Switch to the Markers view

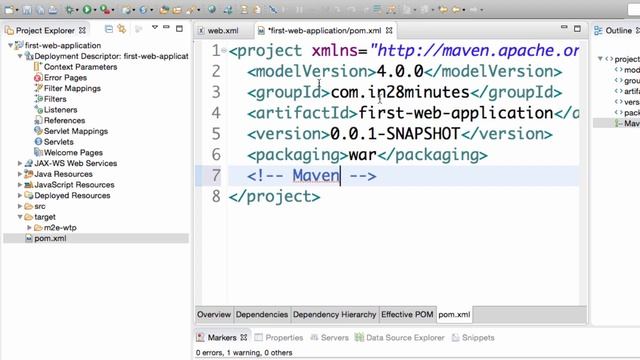[x=222, y=338]
